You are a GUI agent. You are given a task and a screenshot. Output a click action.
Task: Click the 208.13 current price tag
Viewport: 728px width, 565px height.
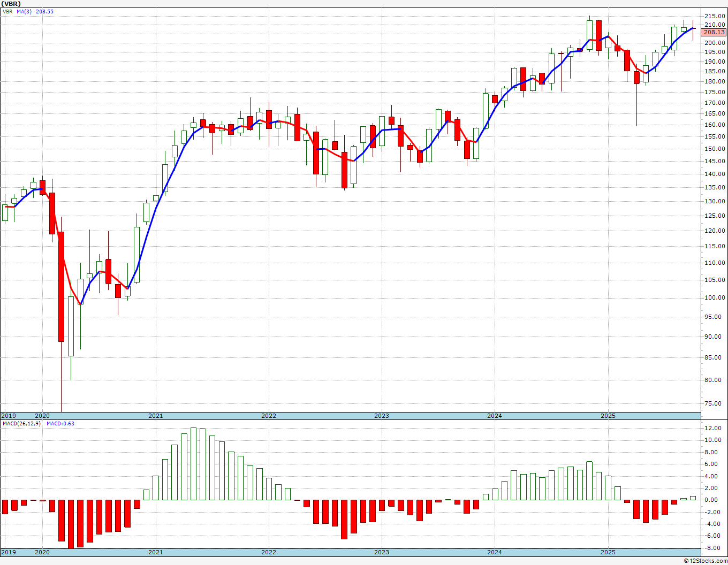coord(714,32)
